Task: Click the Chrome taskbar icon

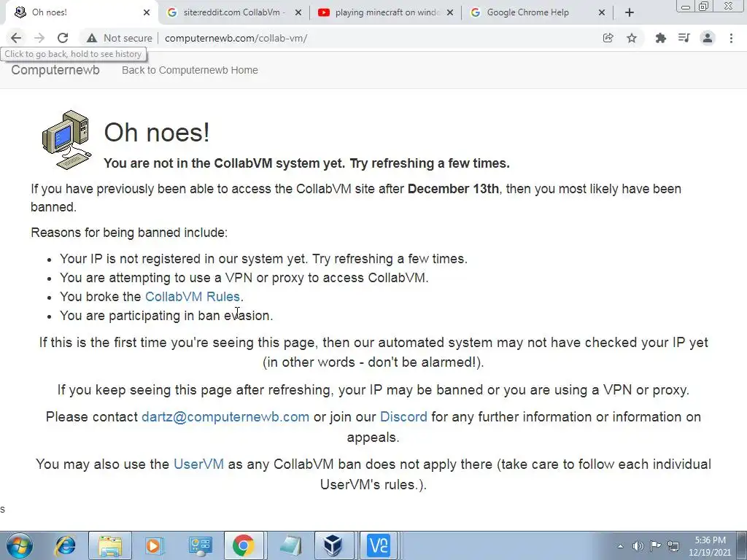Action: tap(244, 545)
